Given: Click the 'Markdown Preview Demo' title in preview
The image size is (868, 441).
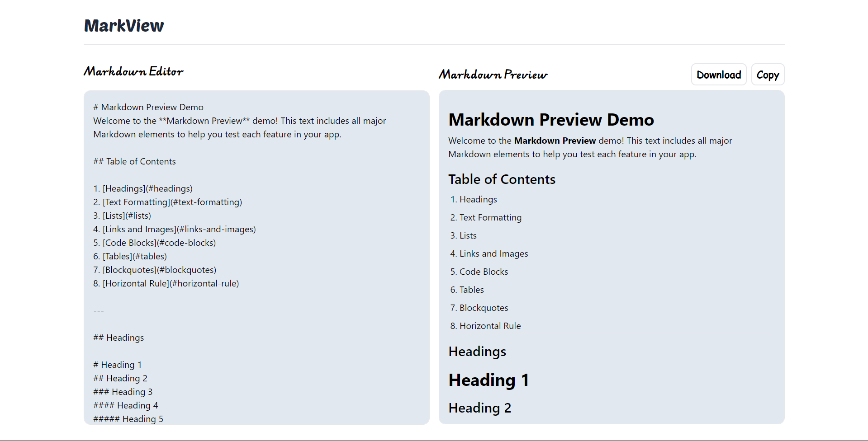Looking at the screenshot, I should point(551,119).
